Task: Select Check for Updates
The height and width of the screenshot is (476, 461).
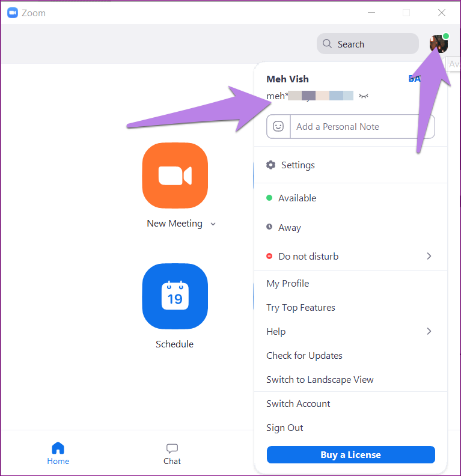Action: coord(304,356)
